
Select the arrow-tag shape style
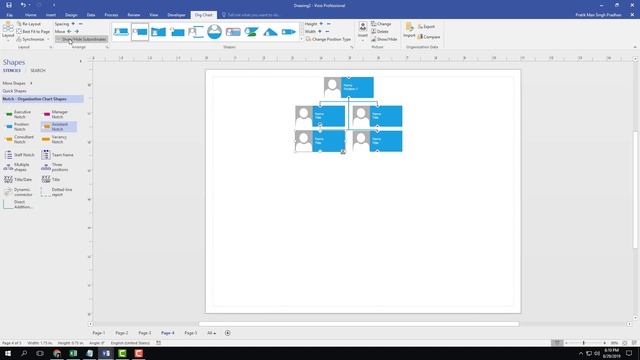click(289, 32)
